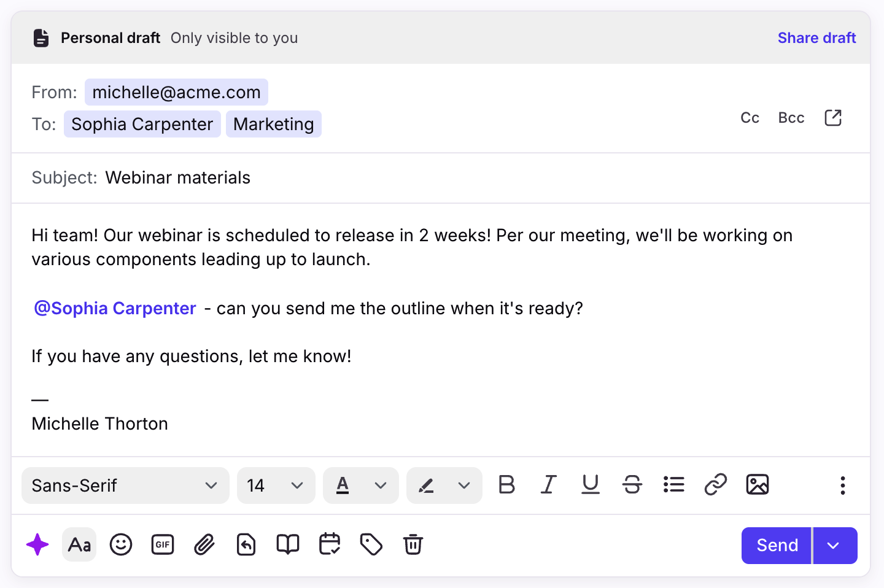The height and width of the screenshot is (588, 884).
Task: Add Cc recipients
Action: (750, 118)
